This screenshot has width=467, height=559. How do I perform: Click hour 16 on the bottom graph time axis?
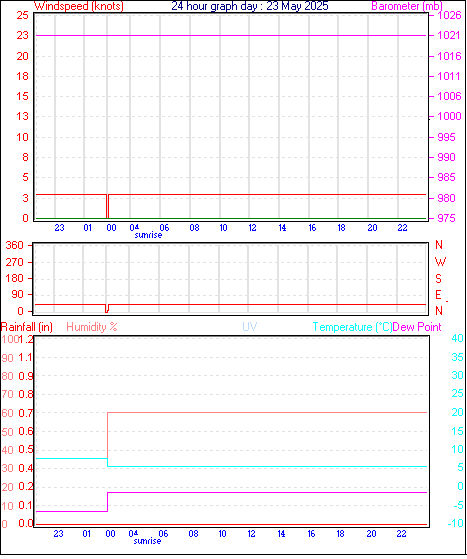point(311,534)
